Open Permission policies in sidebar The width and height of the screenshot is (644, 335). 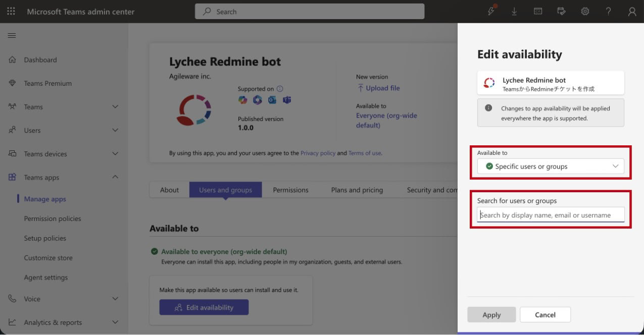click(53, 218)
